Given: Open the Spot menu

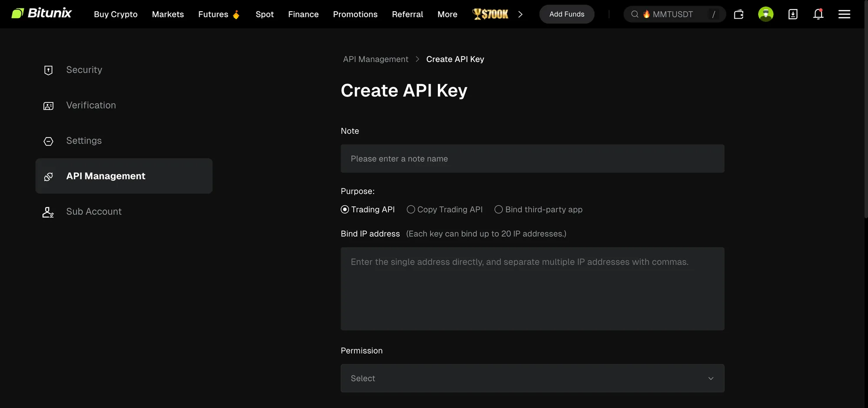Looking at the screenshot, I should pos(264,14).
